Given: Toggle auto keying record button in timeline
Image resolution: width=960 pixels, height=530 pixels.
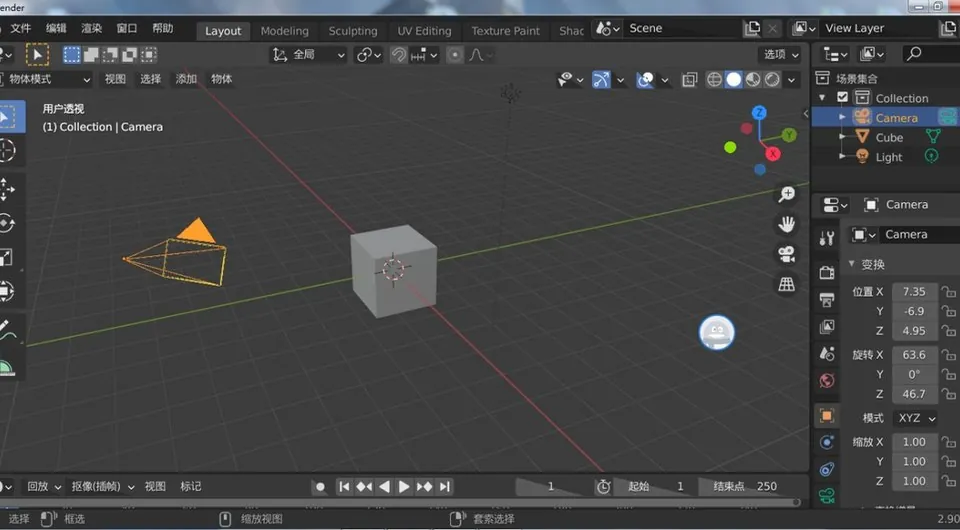Looking at the screenshot, I should tap(320, 487).
